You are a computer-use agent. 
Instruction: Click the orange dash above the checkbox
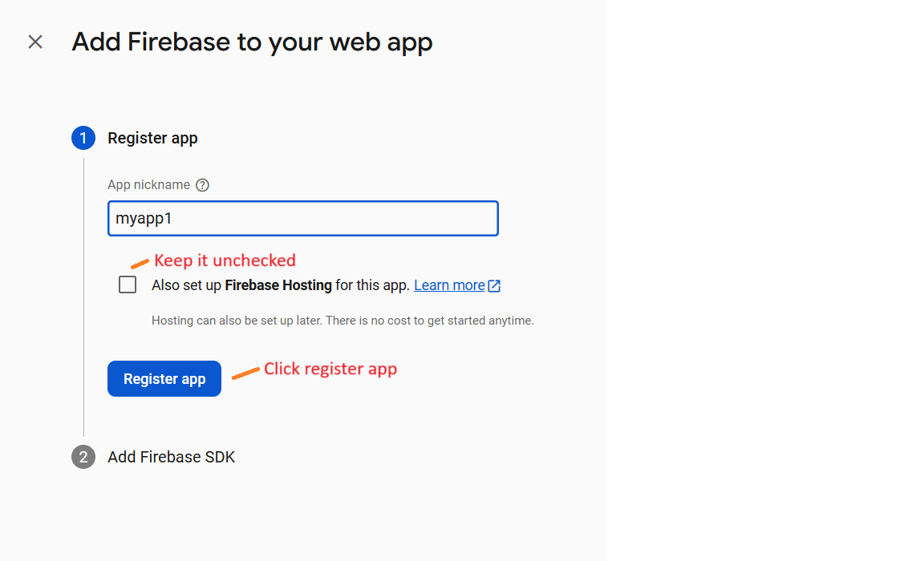tap(140, 264)
